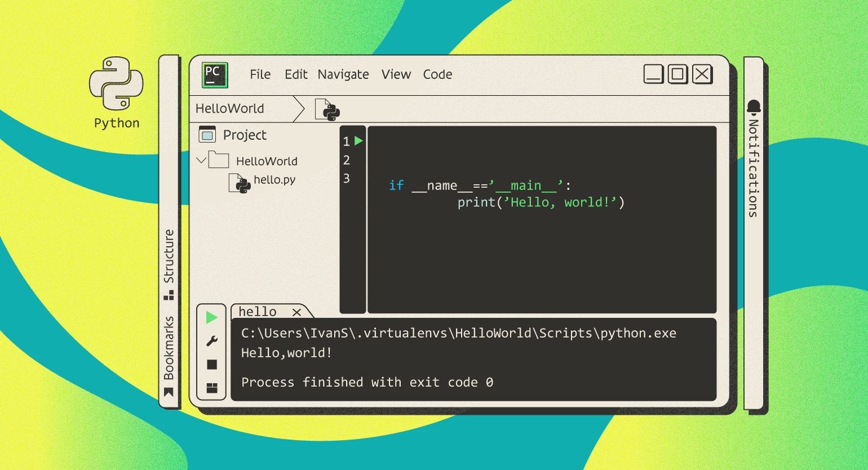
Task: Click the Project panel header
Action: pos(245,135)
